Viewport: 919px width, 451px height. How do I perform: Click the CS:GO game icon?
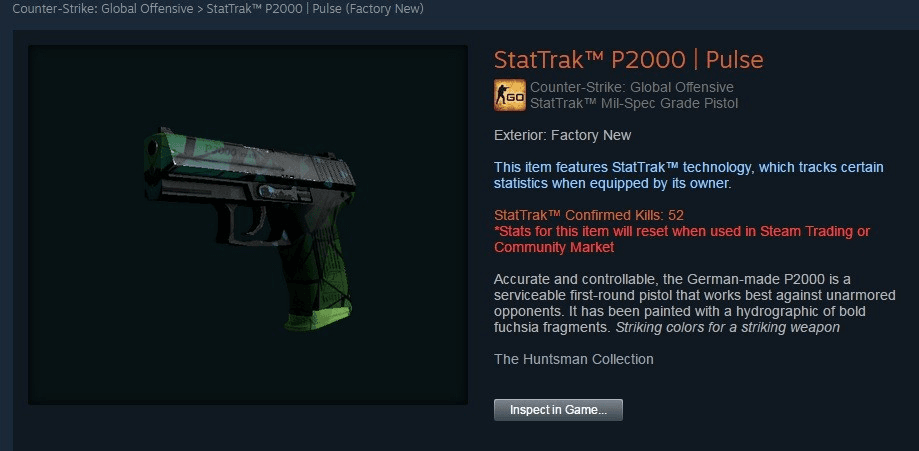(x=509, y=95)
